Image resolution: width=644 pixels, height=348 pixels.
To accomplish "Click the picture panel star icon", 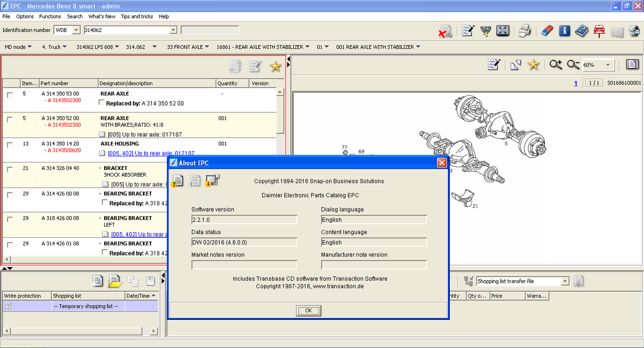I will click(x=533, y=65).
